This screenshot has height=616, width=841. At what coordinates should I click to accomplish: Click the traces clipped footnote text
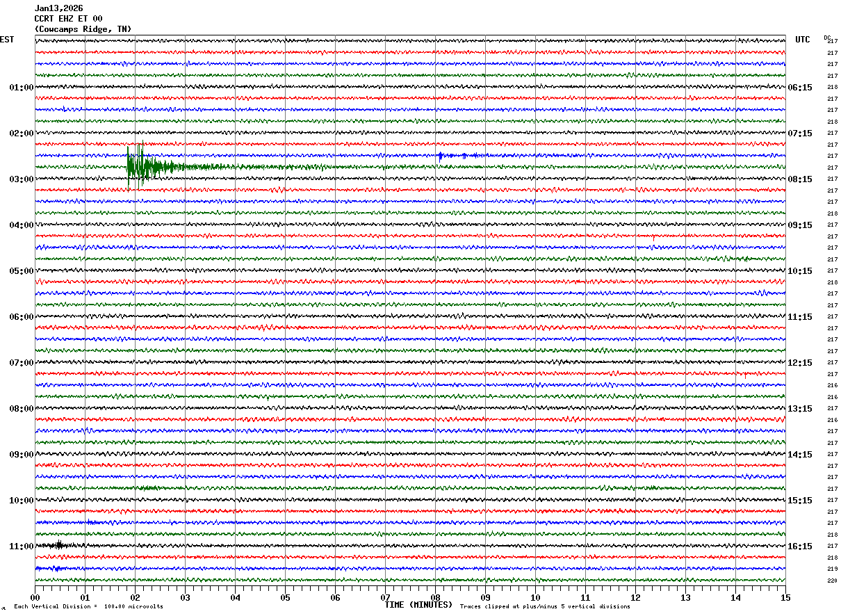tap(545, 607)
